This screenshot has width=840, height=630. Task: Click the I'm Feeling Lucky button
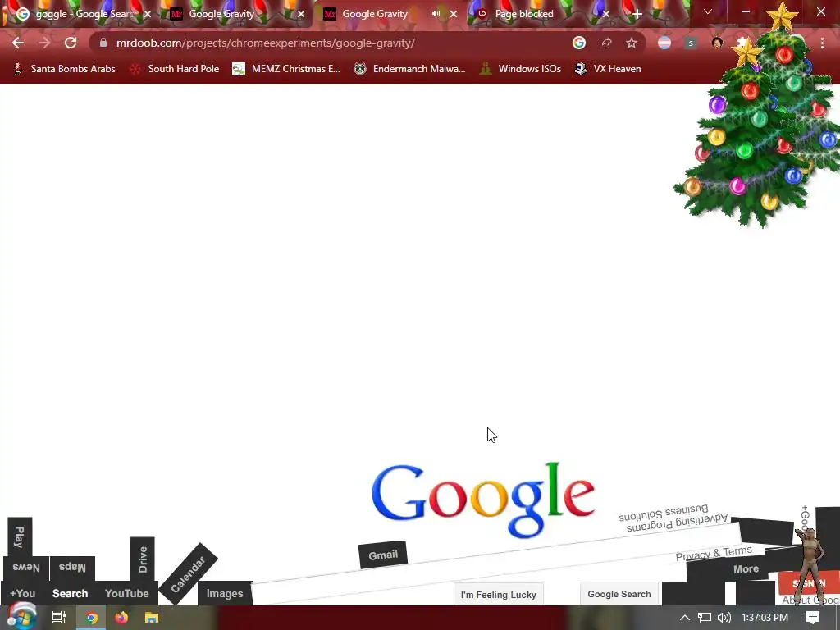498,595
